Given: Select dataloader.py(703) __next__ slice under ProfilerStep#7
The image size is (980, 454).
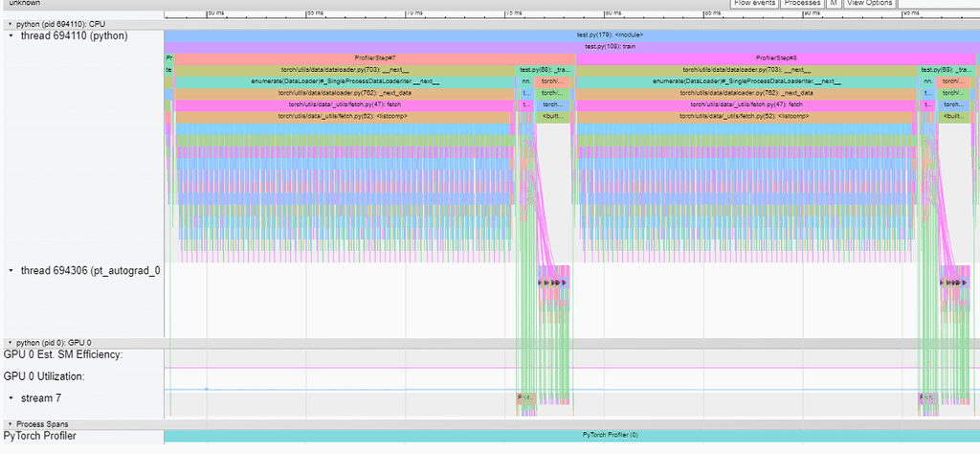Looking at the screenshot, I should coord(345,70).
